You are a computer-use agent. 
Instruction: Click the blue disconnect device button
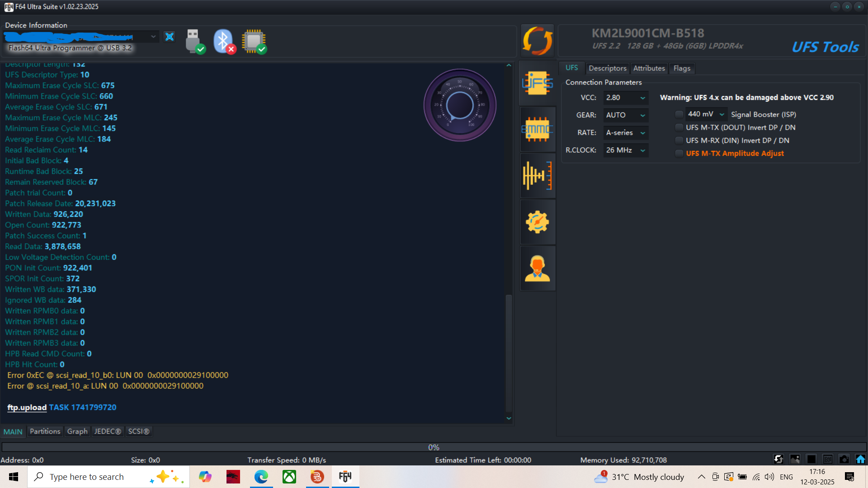pos(170,37)
